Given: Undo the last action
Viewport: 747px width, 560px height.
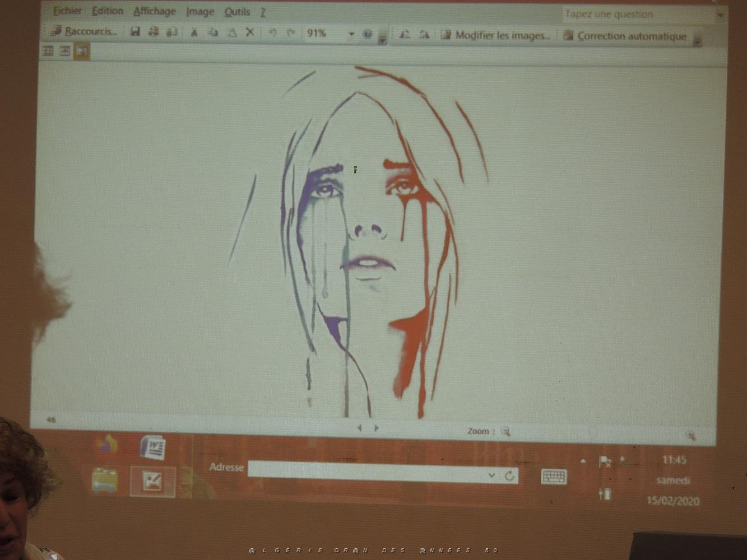Looking at the screenshot, I should [272, 32].
